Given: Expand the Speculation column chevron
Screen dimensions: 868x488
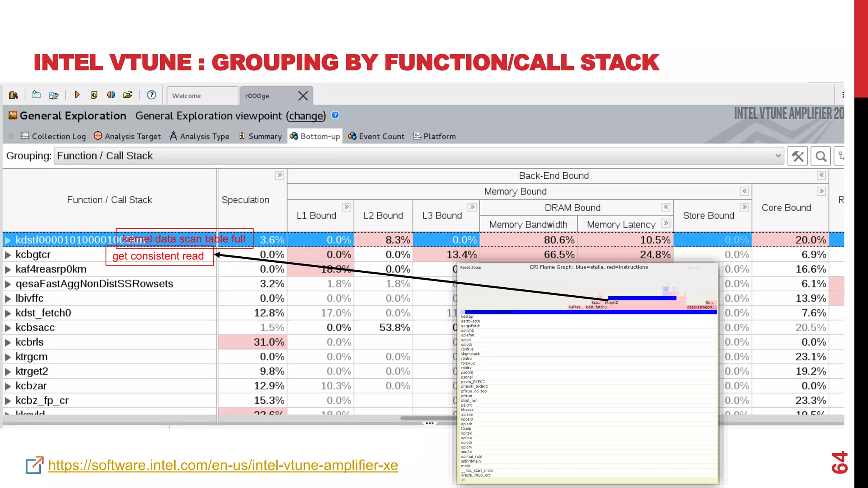Looking at the screenshot, I should pyautogui.click(x=279, y=175).
